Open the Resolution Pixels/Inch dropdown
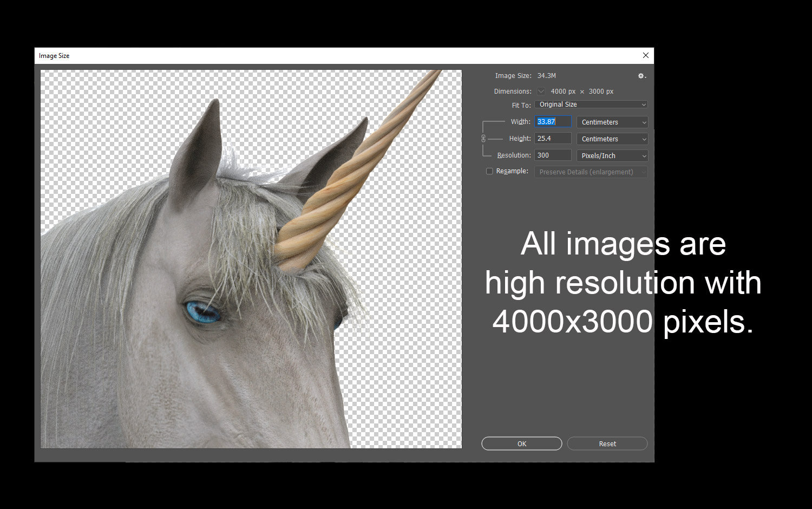Image resolution: width=812 pixels, height=509 pixels. [x=612, y=155]
